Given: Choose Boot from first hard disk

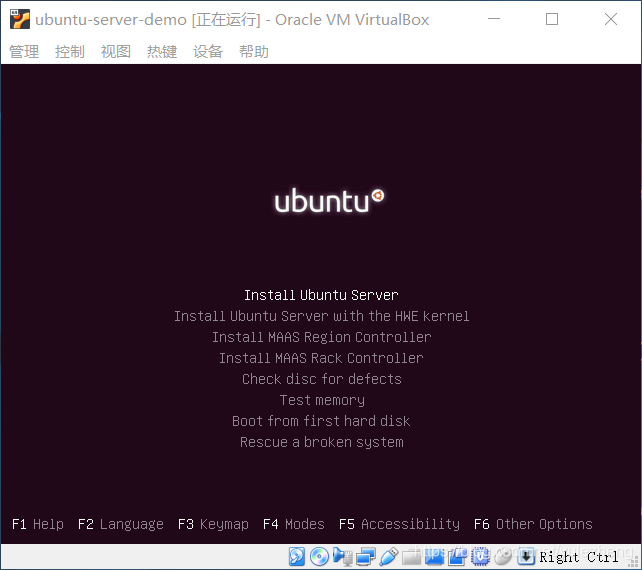Looking at the screenshot, I should 321,421.
